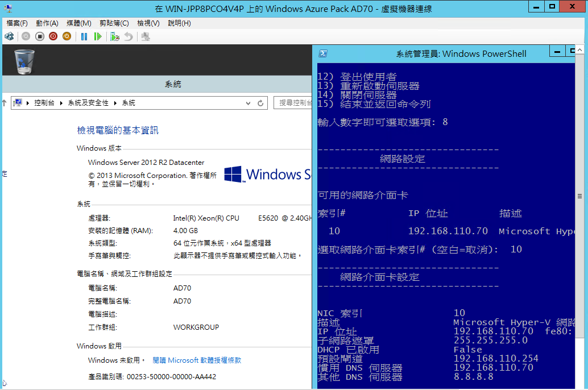Minimize the PowerShell window
588x390 pixels.
(557, 51)
